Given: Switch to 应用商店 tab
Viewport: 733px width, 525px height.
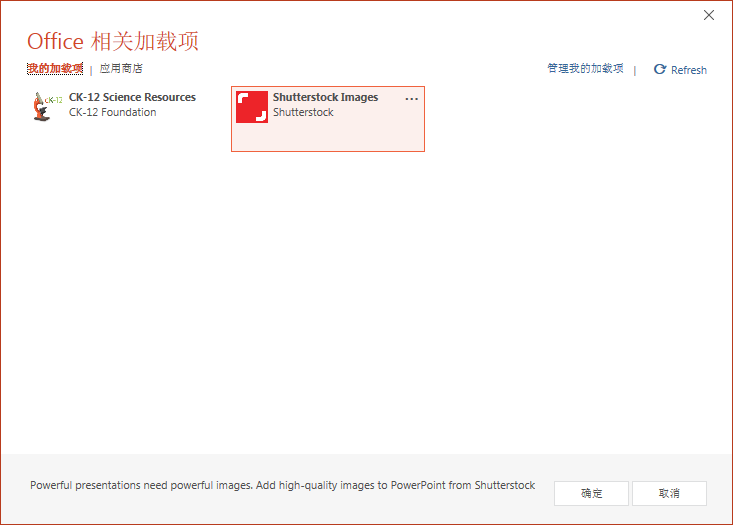Looking at the screenshot, I should pyautogui.click(x=121, y=68).
